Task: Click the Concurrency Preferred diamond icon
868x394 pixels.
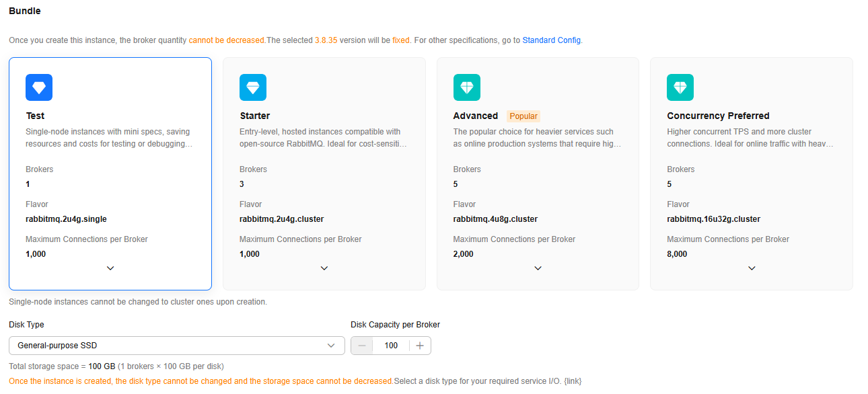Action: [x=680, y=87]
